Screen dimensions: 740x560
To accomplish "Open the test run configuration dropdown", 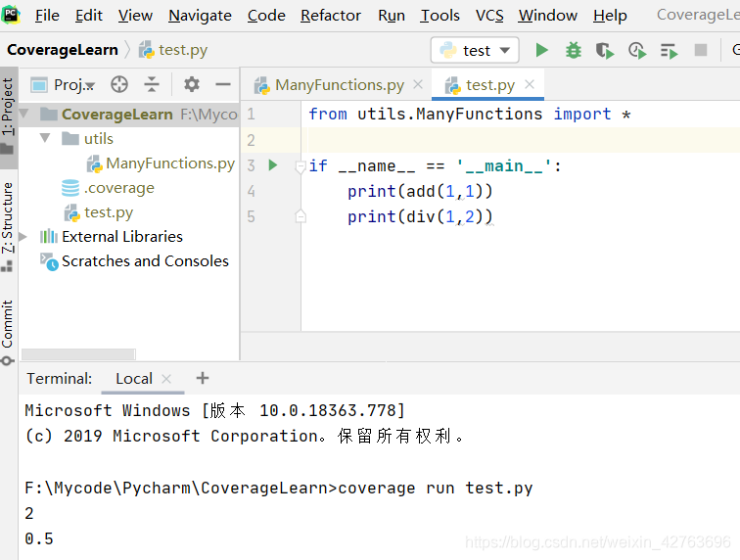I will tap(475, 50).
